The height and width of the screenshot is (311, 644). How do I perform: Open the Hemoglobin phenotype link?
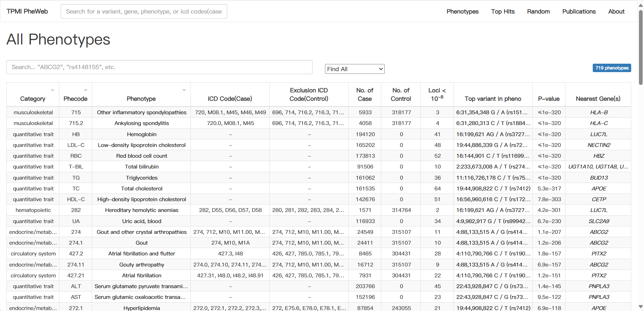coord(142,134)
